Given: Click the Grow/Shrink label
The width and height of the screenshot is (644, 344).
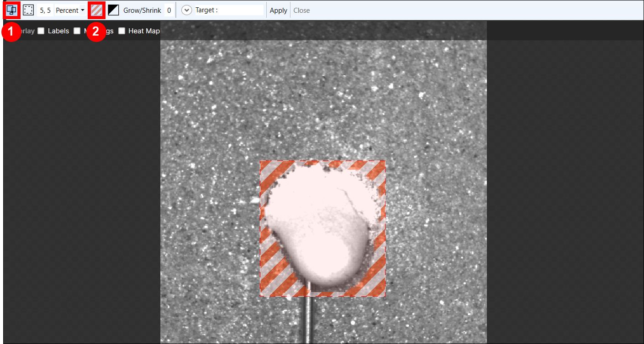Looking at the screenshot, I should [x=142, y=10].
